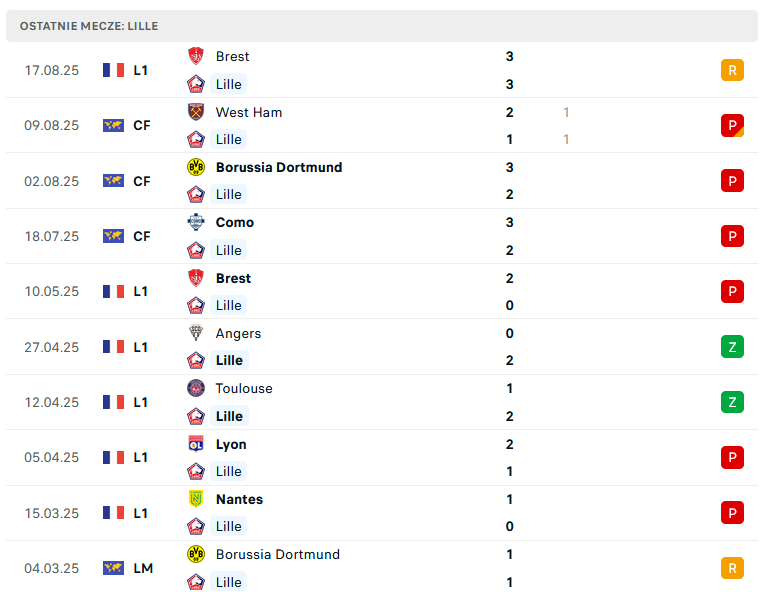
Task: Click the Brest crest in the 17.08.25 match
Action: [196, 56]
